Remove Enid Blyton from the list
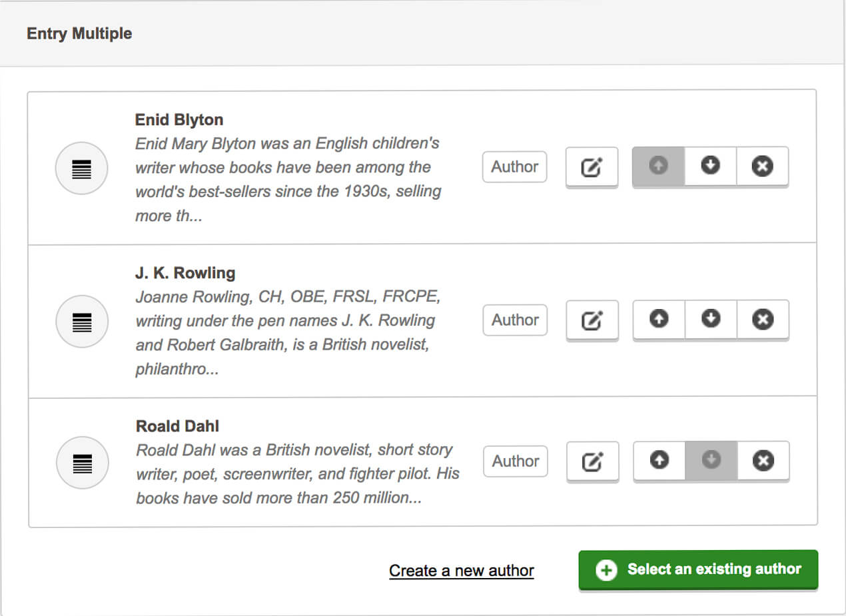 click(x=763, y=166)
